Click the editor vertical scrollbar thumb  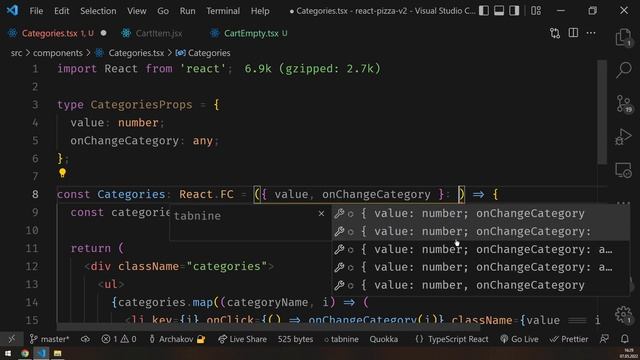click(x=602, y=112)
